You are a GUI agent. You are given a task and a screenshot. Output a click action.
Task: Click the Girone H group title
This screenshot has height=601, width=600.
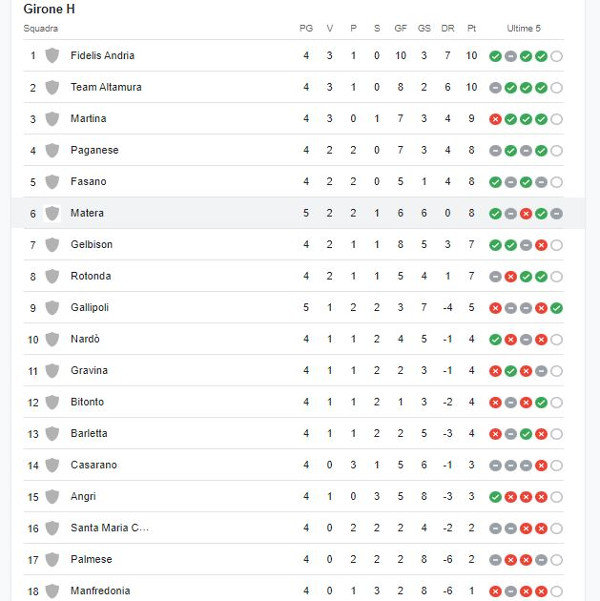tap(49, 9)
